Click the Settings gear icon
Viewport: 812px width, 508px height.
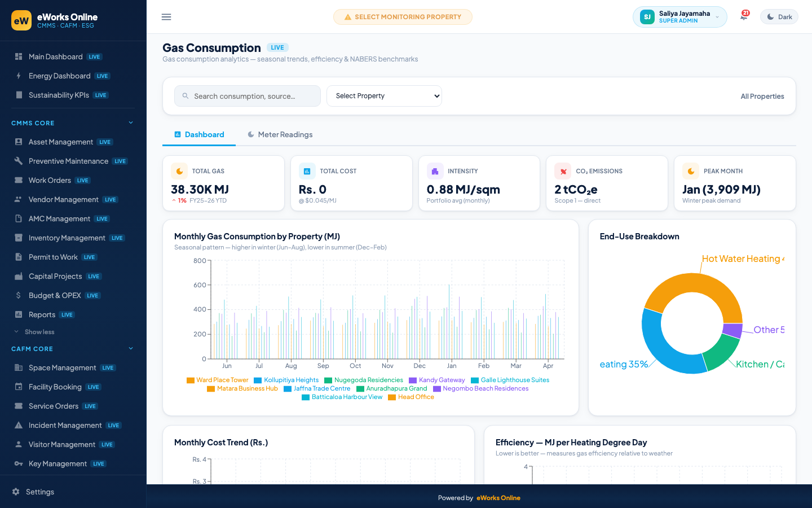point(16,492)
